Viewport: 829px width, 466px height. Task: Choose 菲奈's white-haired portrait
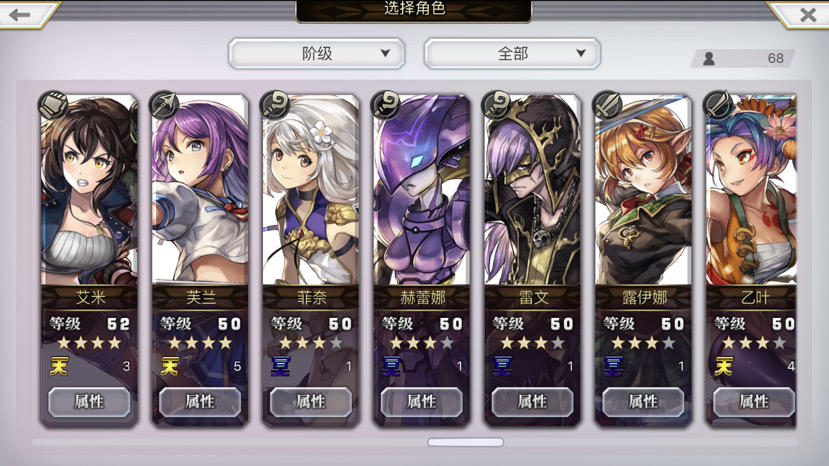tap(311, 190)
